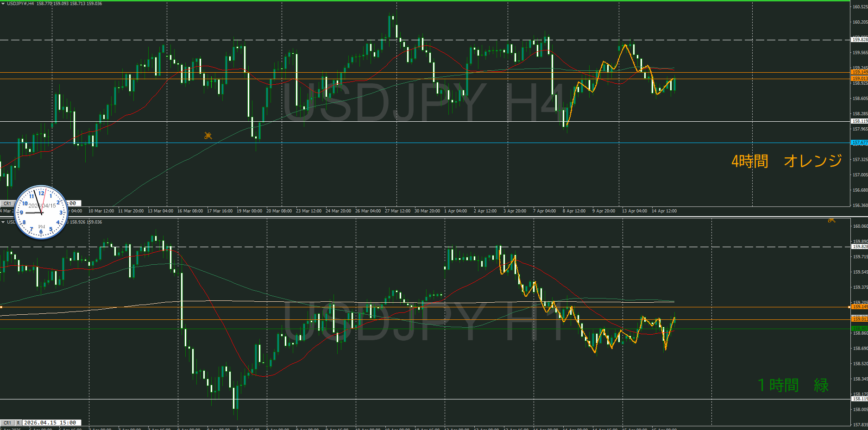Click the 27 Mar 12:00 time axis label
Screen dimensions: 868x430
(x=397, y=211)
